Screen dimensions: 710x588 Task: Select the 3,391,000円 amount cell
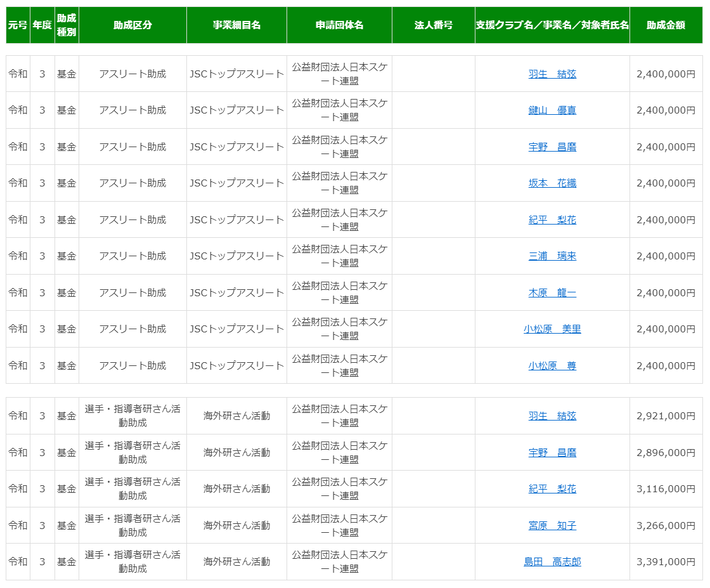(666, 561)
